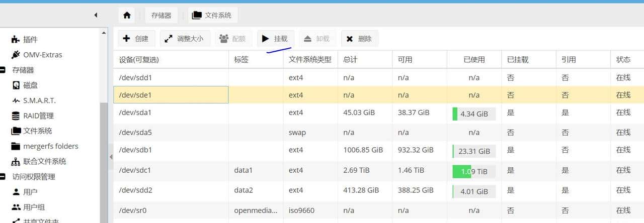Viewport: 644px width, 223px height.
Task: Click the 删除 delete button
Action: pyautogui.click(x=359, y=39)
